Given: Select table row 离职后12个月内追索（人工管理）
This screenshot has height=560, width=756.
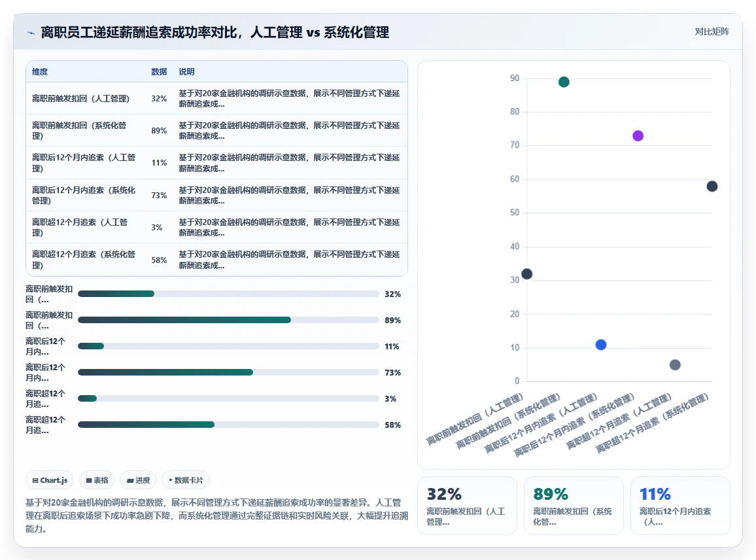Looking at the screenshot, I should click(216, 162).
